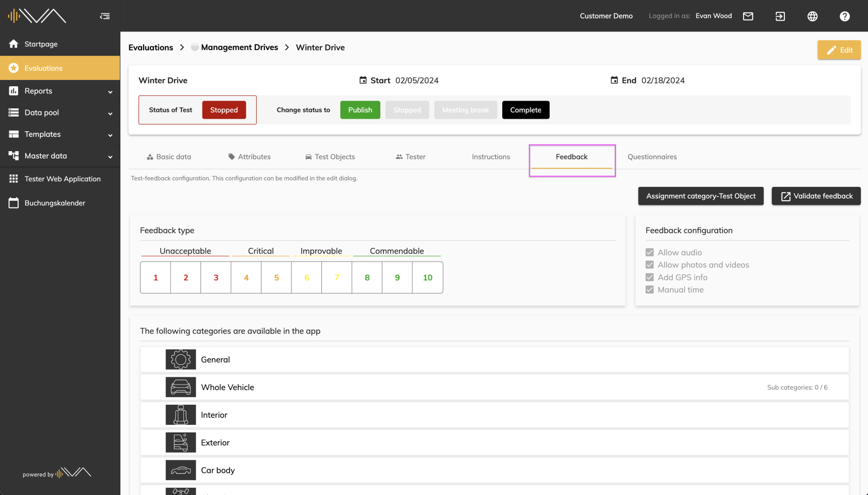Click the Exterior category icon
Image resolution: width=868 pixels, height=495 pixels.
point(181,442)
